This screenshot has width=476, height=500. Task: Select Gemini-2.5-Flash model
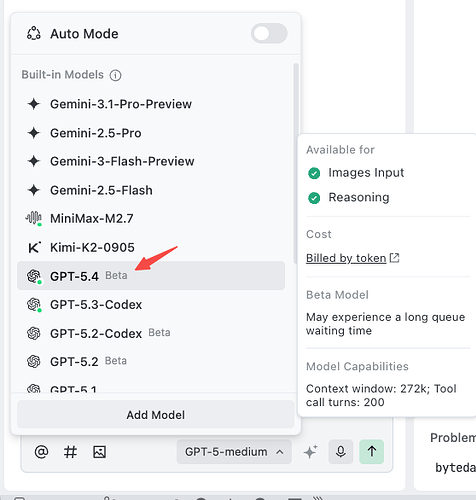pyautogui.click(x=151, y=190)
